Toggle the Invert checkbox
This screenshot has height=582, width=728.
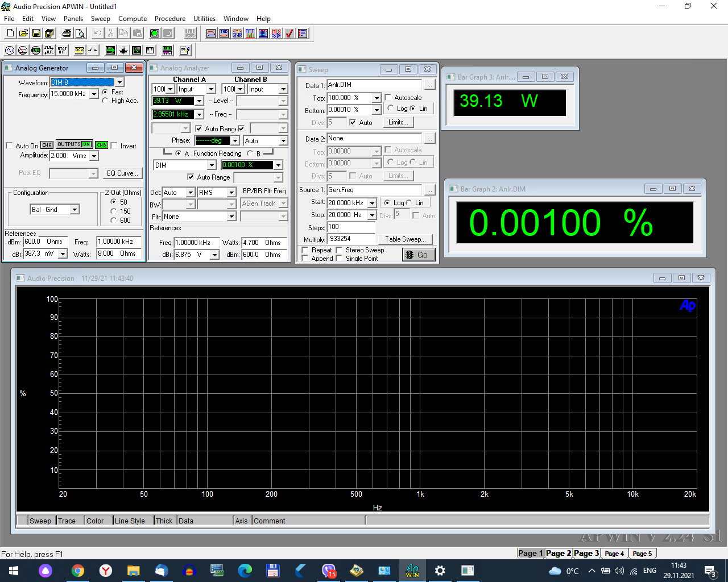(114, 146)
